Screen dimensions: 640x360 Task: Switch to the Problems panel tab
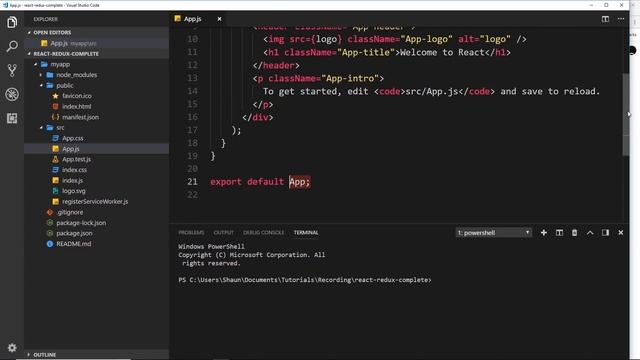click(191, 233)
